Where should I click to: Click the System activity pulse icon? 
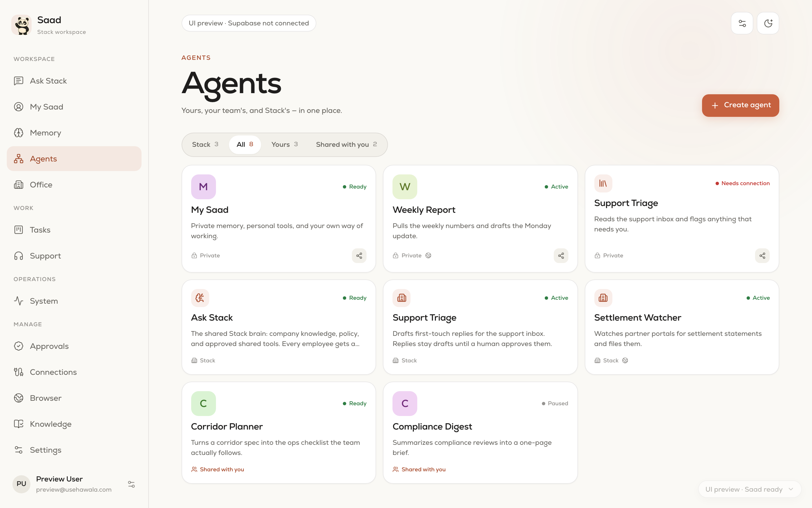(18, 301)
